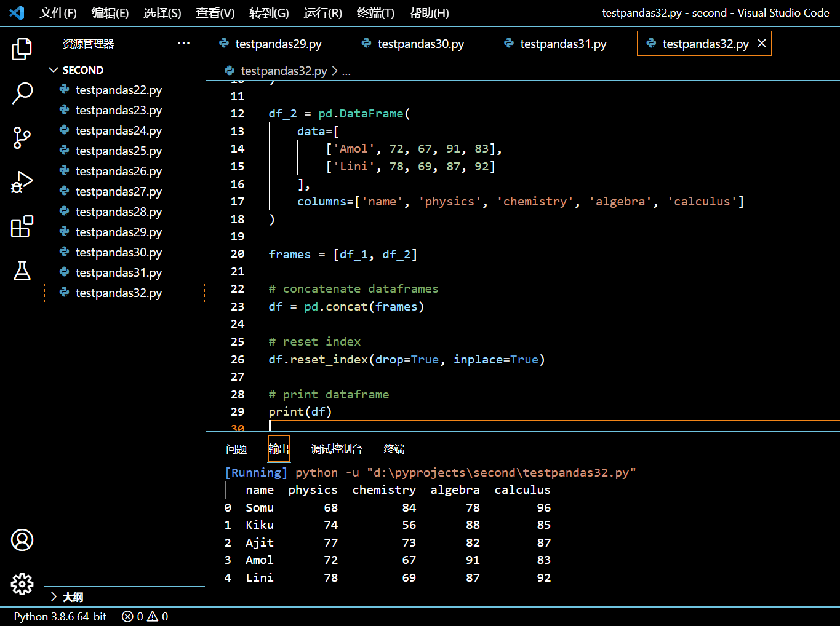The width and height of the screenshot is (840, 626).
Task: Click the VS Code logo icon
Action: 17,13
